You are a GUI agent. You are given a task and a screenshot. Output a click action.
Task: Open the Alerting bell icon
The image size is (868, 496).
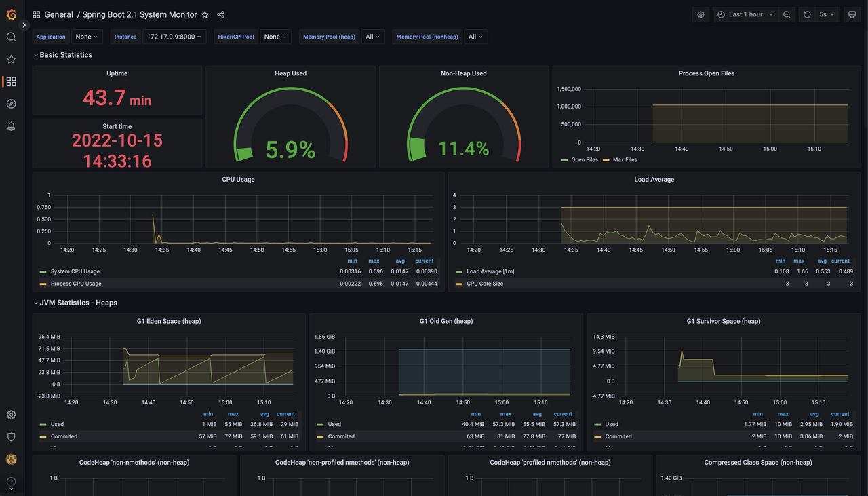11,126
